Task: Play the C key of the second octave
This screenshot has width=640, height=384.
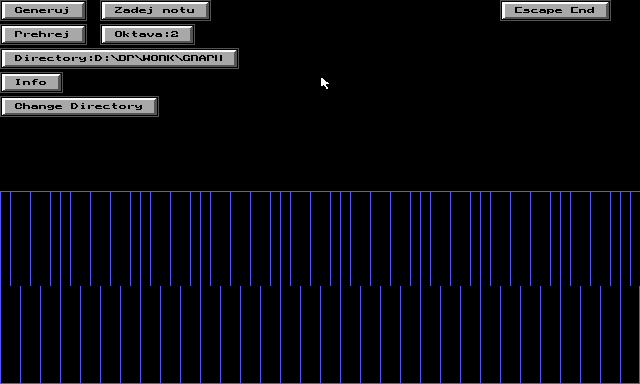Action: pos(150,335)
